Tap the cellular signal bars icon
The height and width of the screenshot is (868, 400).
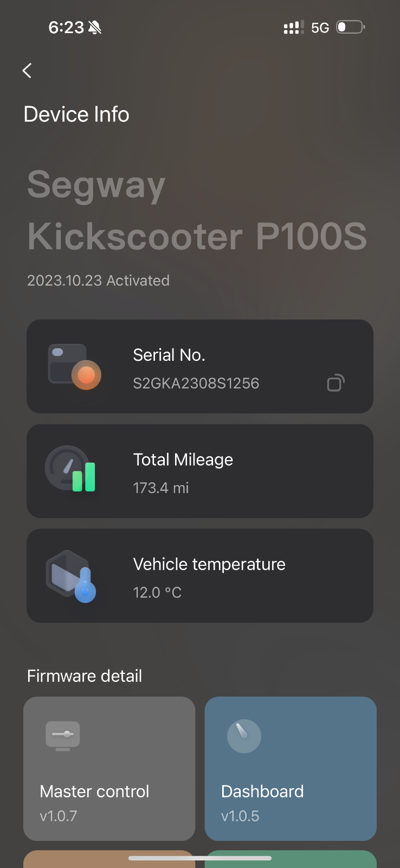pyautogui.click(x=293, y=28)
